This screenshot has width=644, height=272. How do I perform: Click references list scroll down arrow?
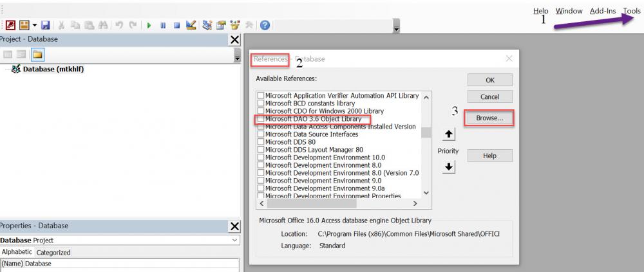coord(426,193)
